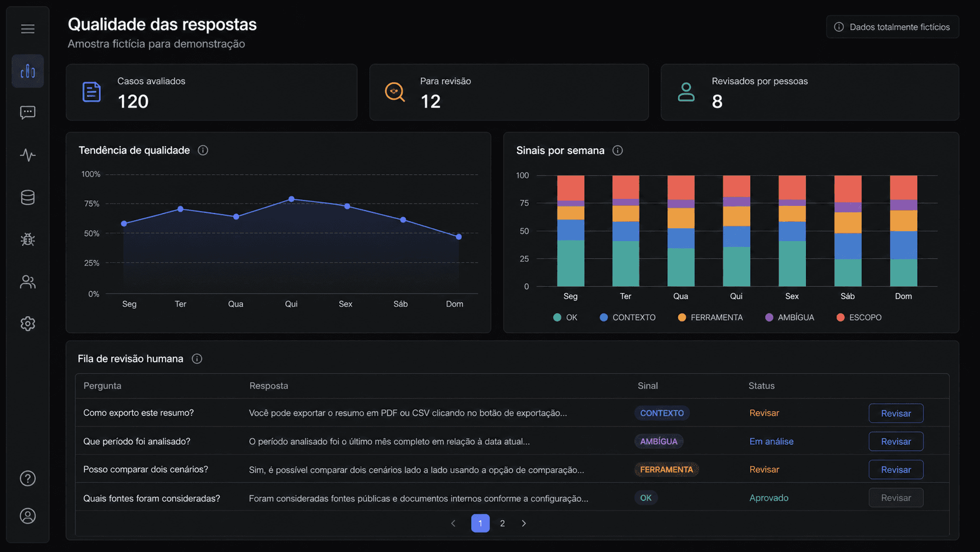Click the answer starting 'Você pode exportar o resumo'
Image resolution: width=980 pixels, height=552 pixels.
coord(408,413)
